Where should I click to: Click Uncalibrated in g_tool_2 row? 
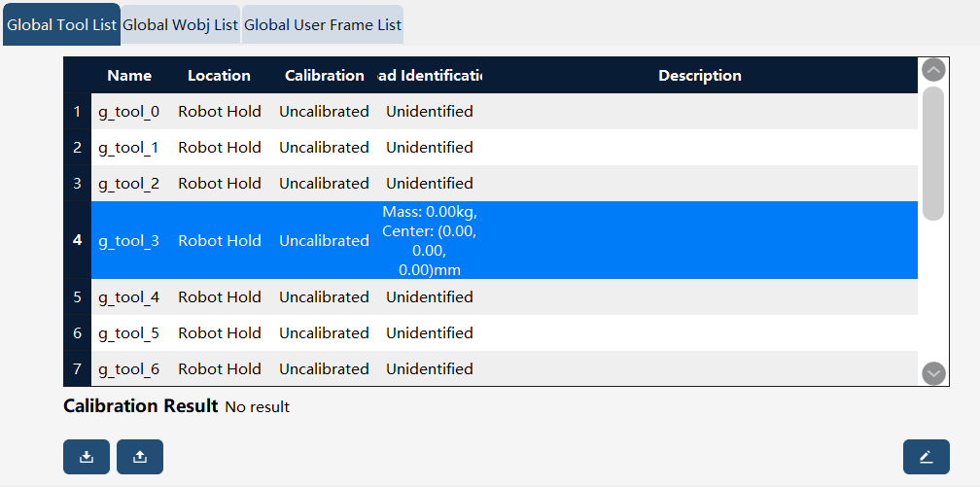point(324,183)
